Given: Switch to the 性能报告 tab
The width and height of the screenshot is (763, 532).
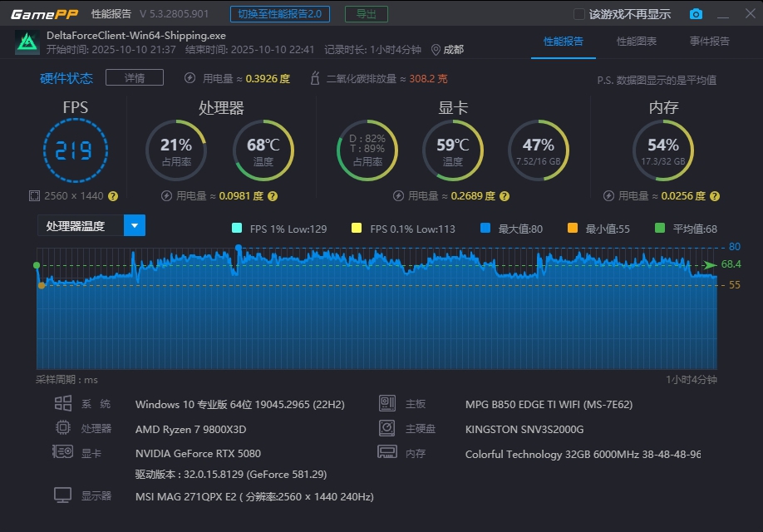Looking at the screenshot, I should (564, 42).
